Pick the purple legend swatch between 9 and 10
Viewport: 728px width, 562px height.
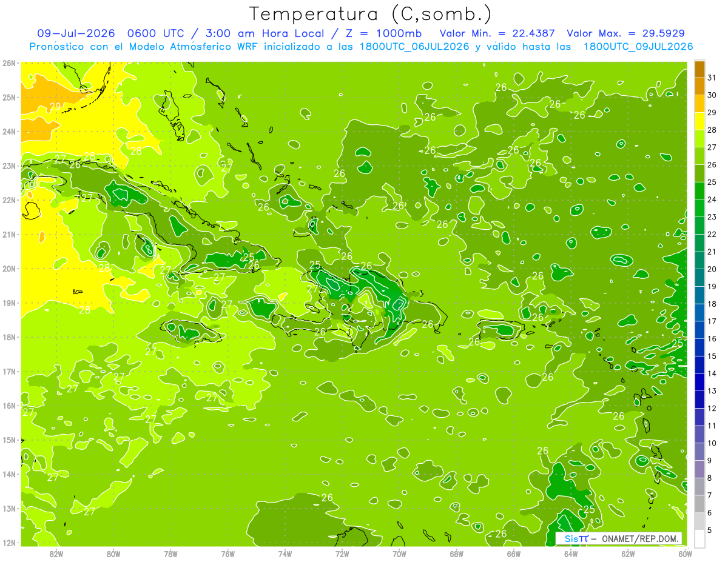coord(699,452)
